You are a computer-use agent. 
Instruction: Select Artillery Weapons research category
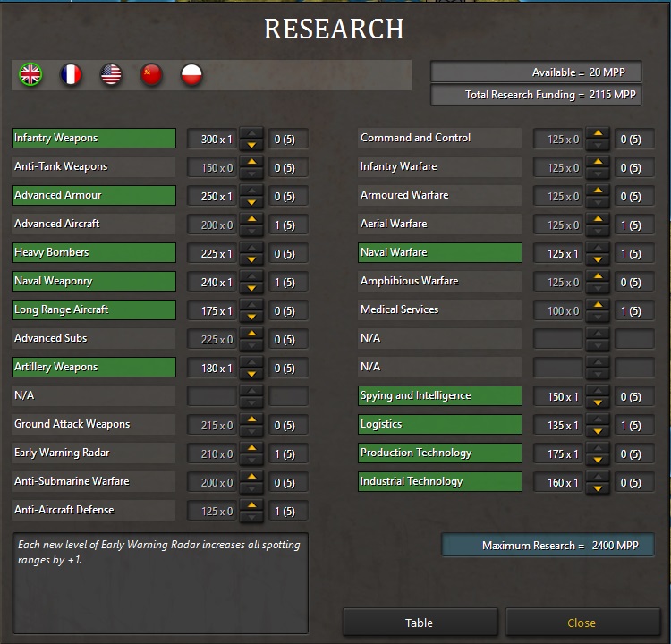click(94, 368)
